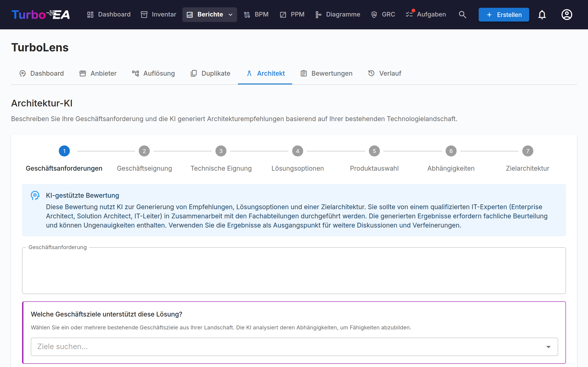Select step 7 Zielarchitektur circle
The width and height of the screenshot is (588, 367).
pos(528,151)
